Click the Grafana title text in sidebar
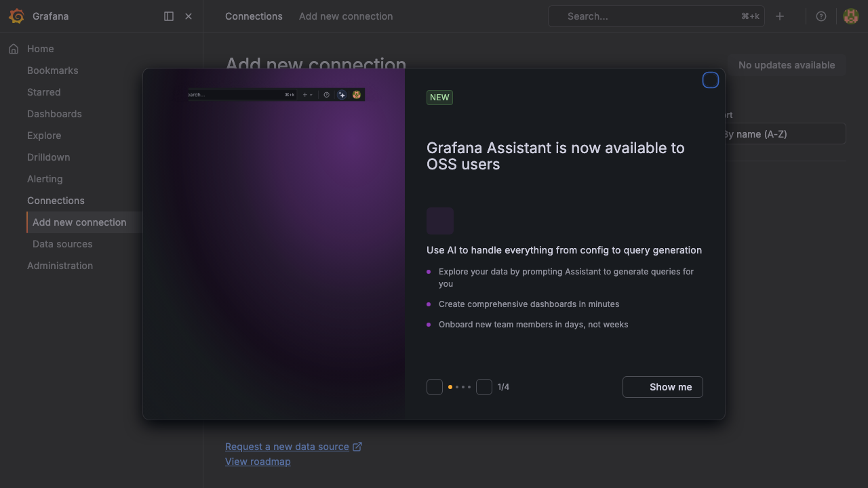868x488 pixels. pos(50,16)
